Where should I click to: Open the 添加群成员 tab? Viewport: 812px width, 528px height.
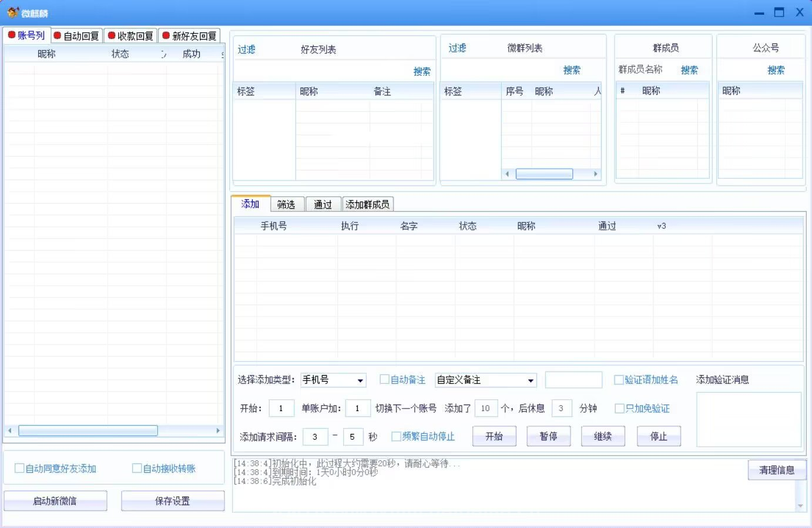point(367,205)
